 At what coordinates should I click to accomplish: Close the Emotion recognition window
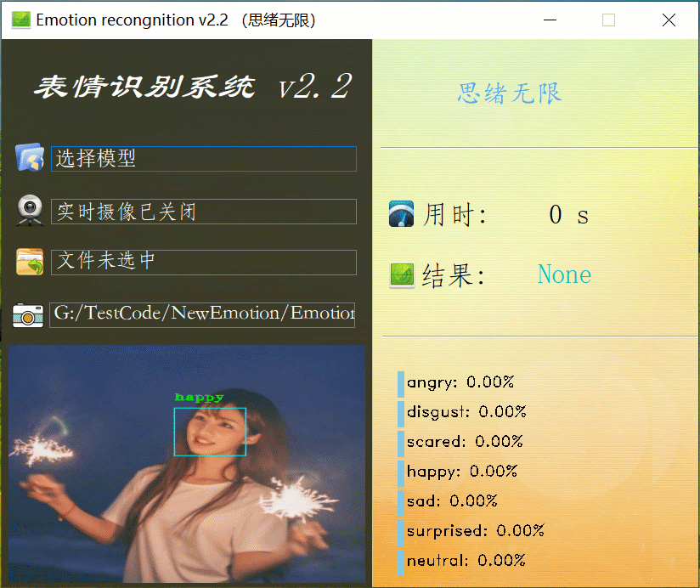tap(669, 20)
